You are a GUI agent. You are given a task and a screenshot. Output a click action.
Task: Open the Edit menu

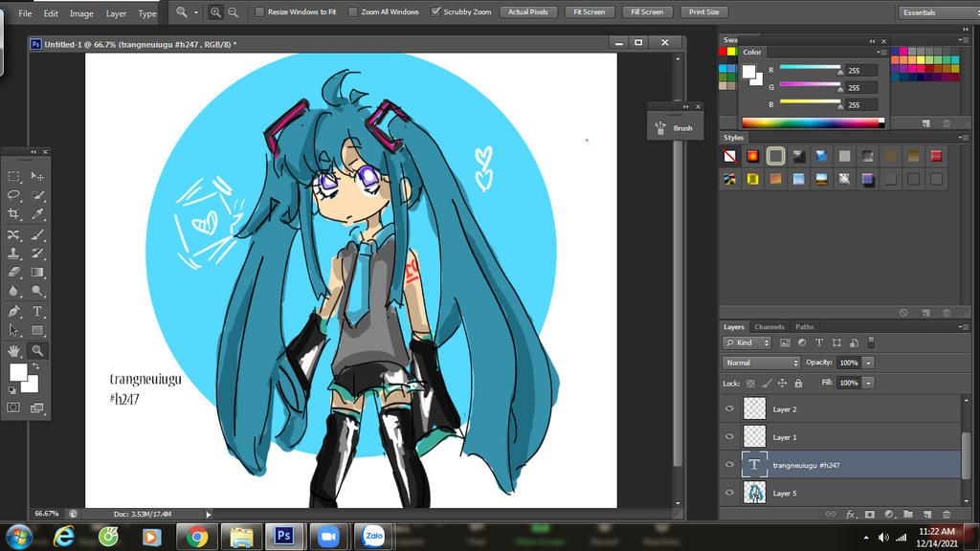point(51,13)
